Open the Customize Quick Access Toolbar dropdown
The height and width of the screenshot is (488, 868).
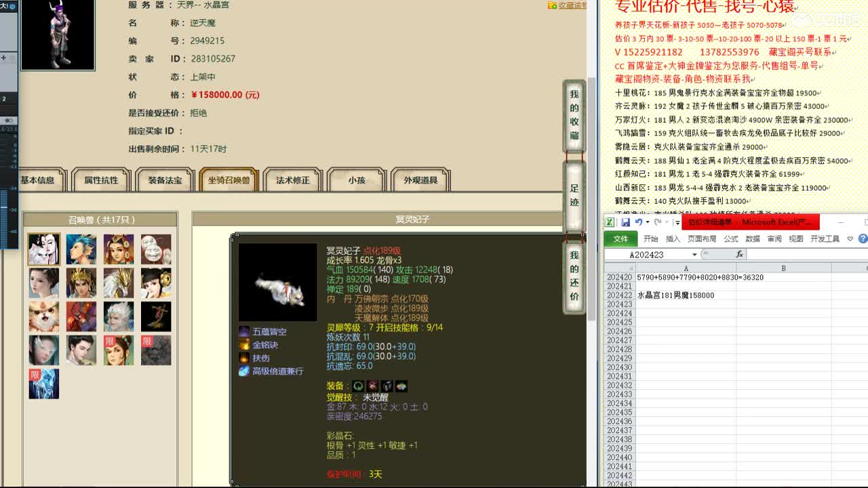coord(677,222)
